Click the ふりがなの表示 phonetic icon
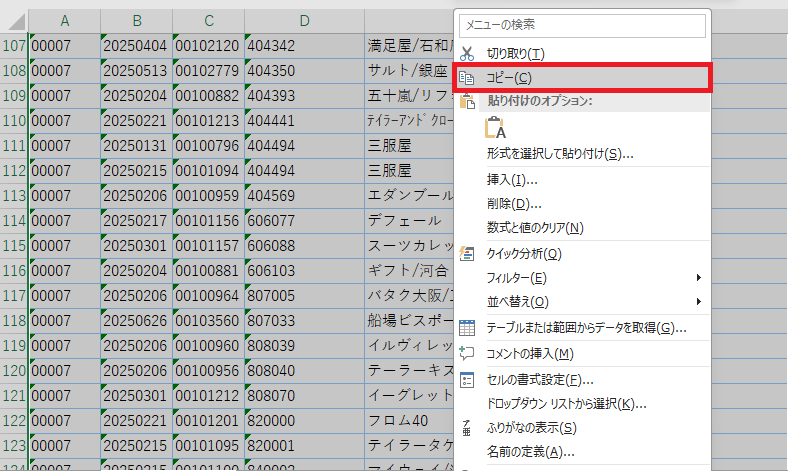 coord(467,428)
